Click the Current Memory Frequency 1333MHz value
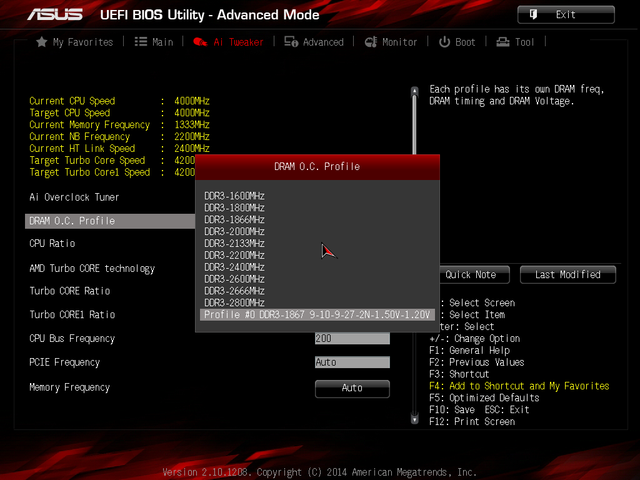This screenshot has height=480, width=640. pos(192,124)
